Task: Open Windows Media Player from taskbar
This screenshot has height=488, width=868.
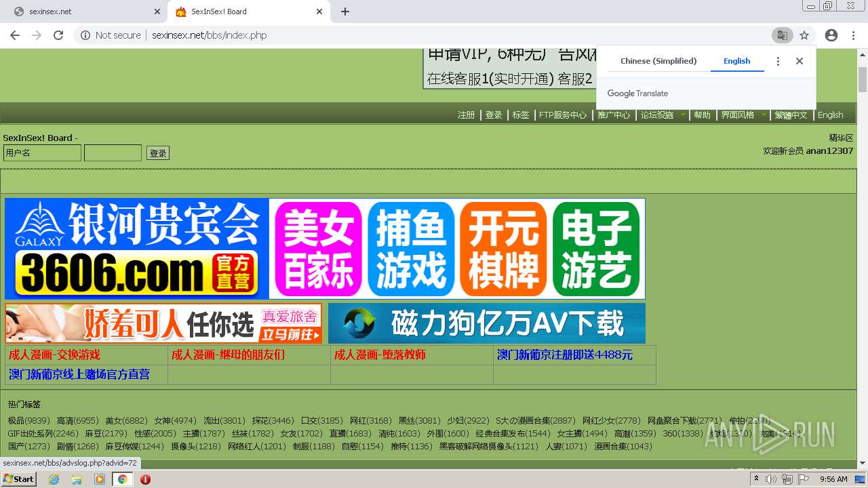Action: coord(100,479)
